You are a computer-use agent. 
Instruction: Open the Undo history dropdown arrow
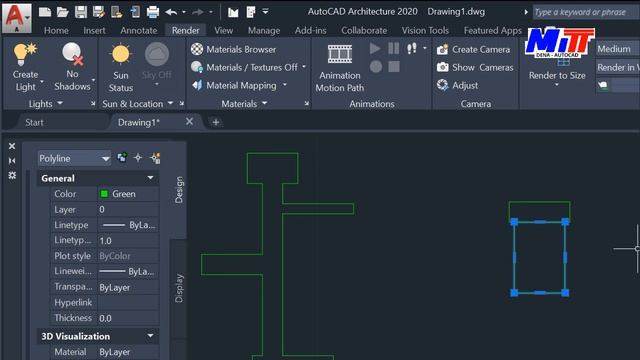click(184, 12)
